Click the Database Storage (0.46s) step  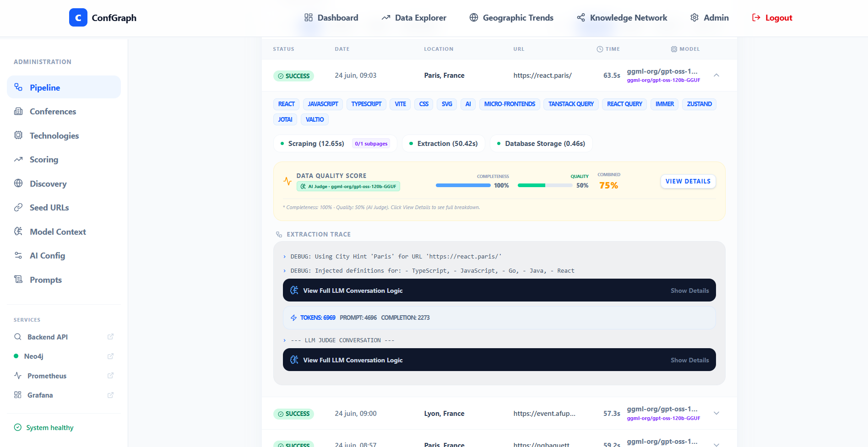click(x=541, y=144)
